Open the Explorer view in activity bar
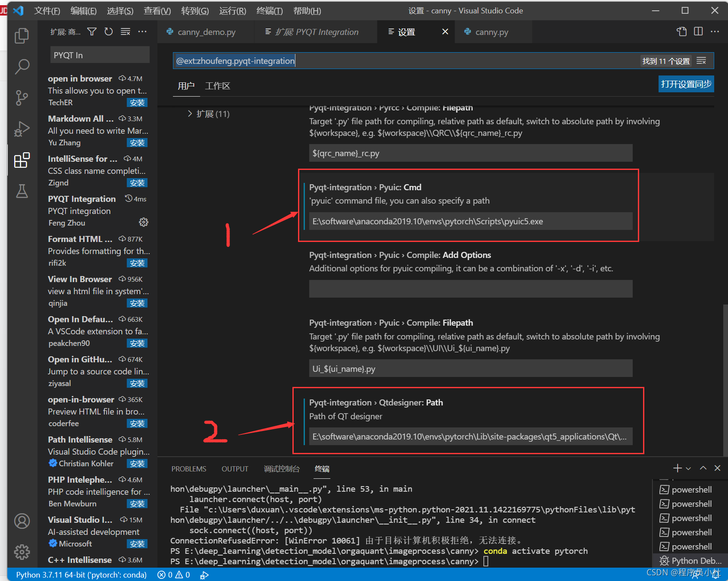 (22, 35)
